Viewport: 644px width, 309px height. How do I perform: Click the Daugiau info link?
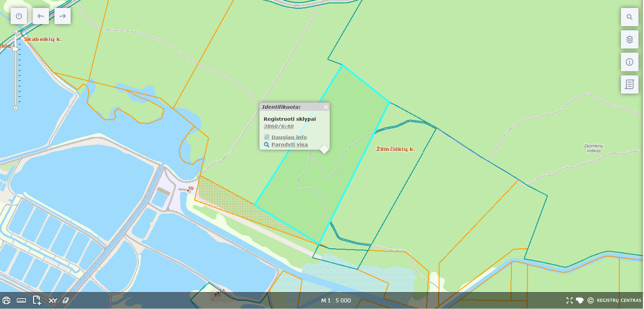[x=289, y=137]
